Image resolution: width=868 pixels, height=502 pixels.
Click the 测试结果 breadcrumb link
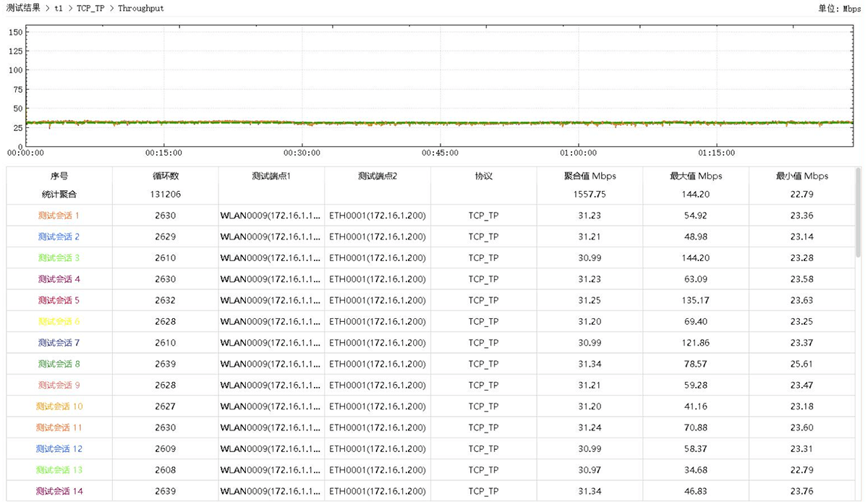[x=23, y=8]
